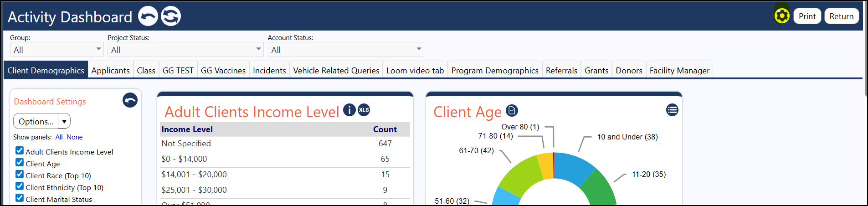This screenshot has height=206, width=868.
Task: Open the Loom video tab
Action: (x=415, y=70)
